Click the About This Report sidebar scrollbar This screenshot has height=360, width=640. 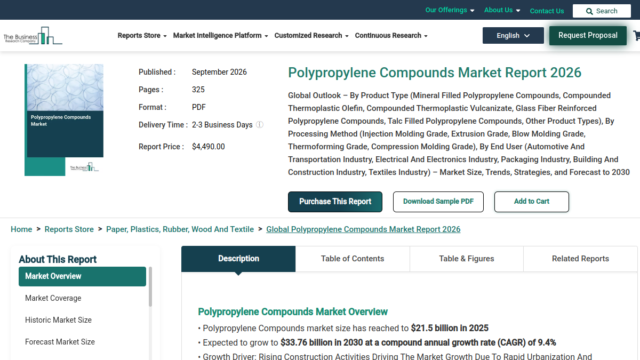[x=150, y=287]
